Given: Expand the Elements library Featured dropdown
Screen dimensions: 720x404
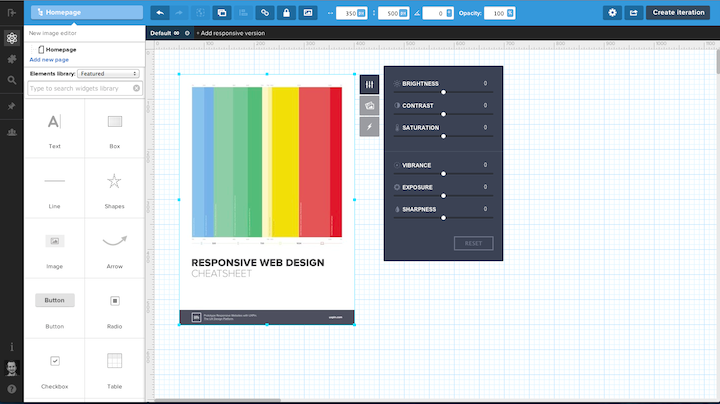Looking at the screenshot, I should [109, 73].
